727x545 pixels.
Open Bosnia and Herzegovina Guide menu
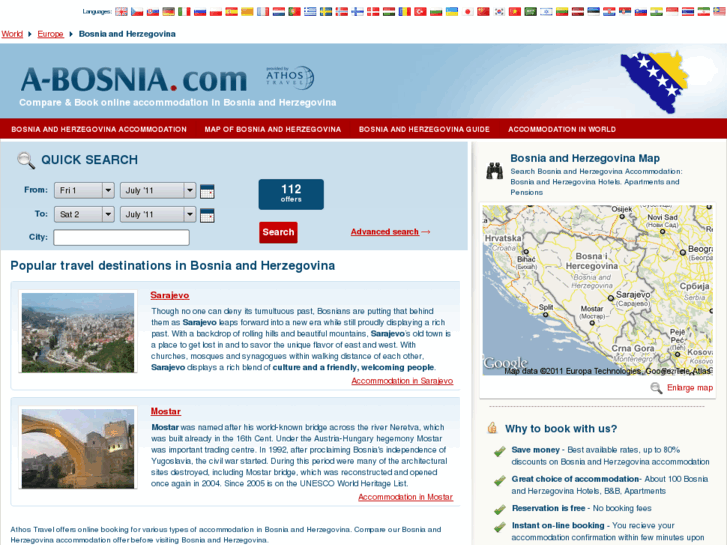[424, 129]
